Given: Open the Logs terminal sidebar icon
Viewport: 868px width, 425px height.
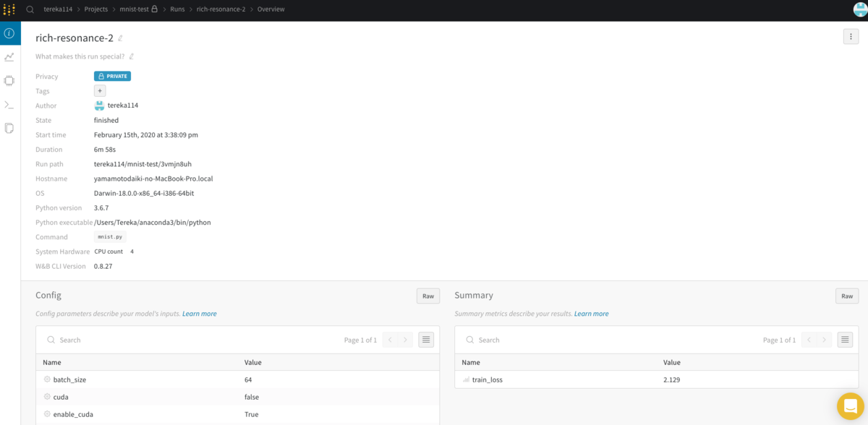Looking at the screenshot, I should 9,105.
